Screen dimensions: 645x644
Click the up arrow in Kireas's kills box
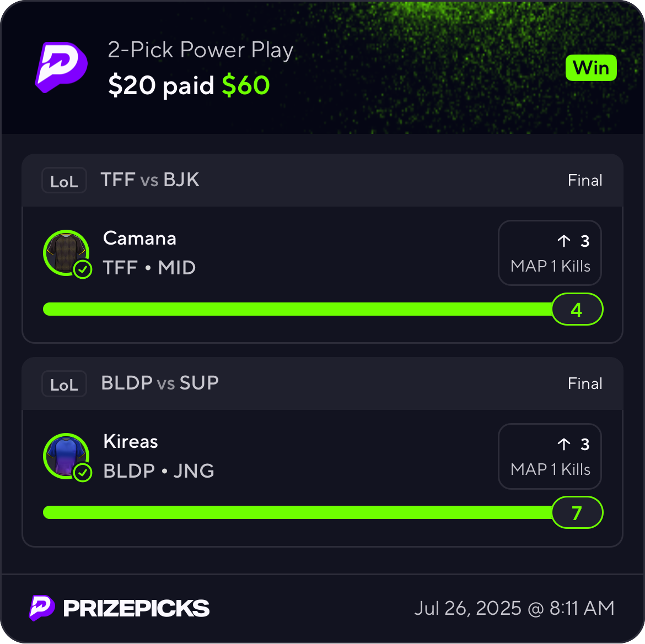coord(563,444)
